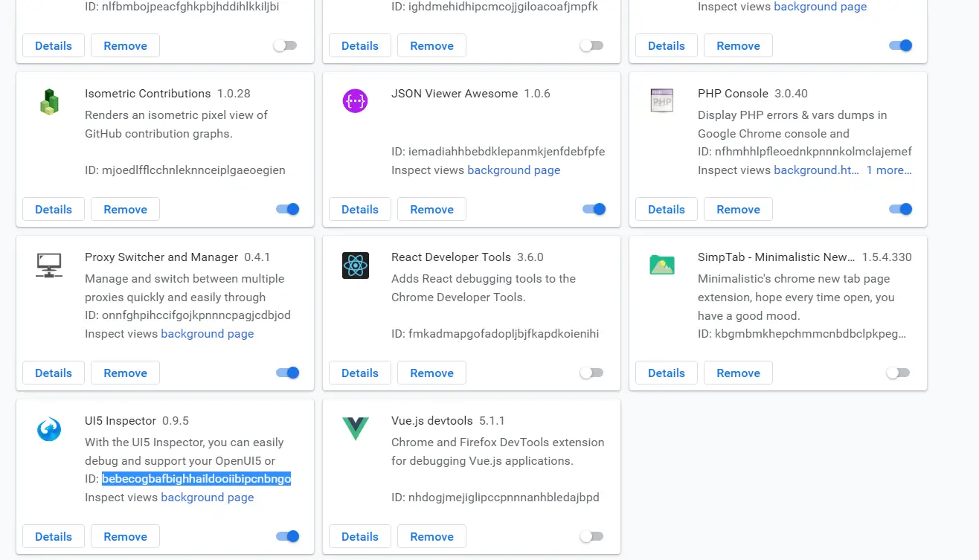Image resolution: width=979 pixels, height=560 pixels.
Task: Enable the SimpTab extension toggle
Action: pyautogui.click(x=898, y=373)
